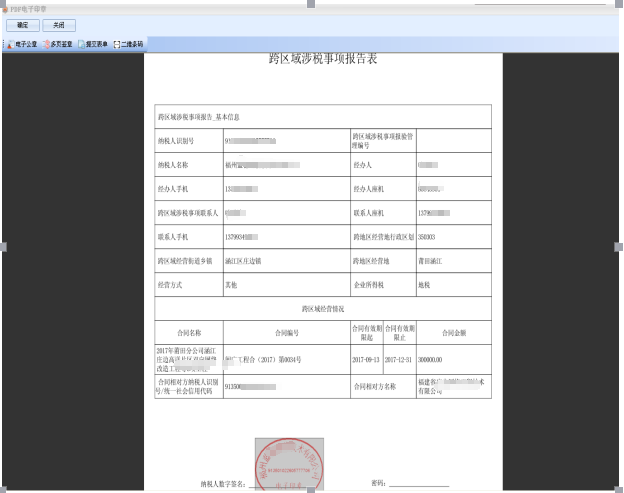Click the 合同编号 column header
The image size is (624, 493).
click(287, 333)
